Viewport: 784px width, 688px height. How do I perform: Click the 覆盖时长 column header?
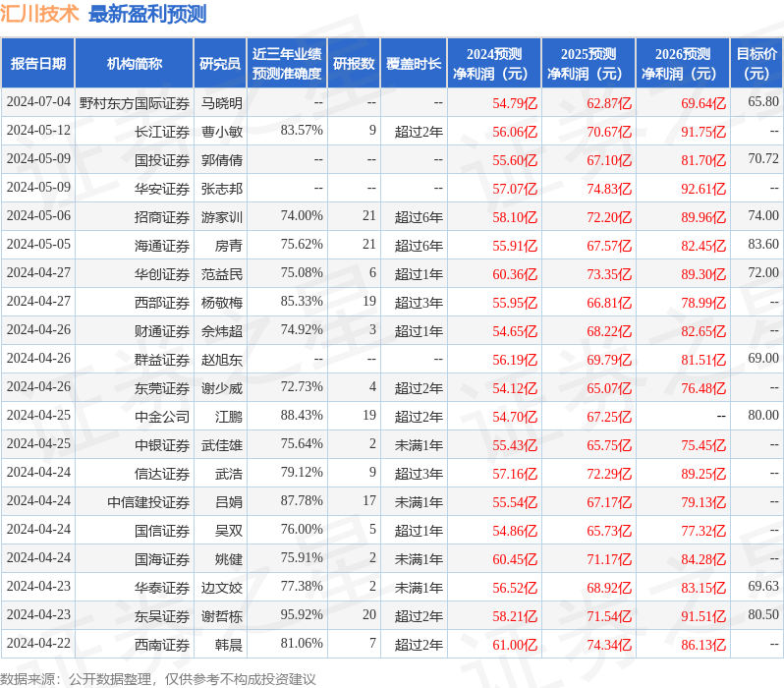coord(414,63)
